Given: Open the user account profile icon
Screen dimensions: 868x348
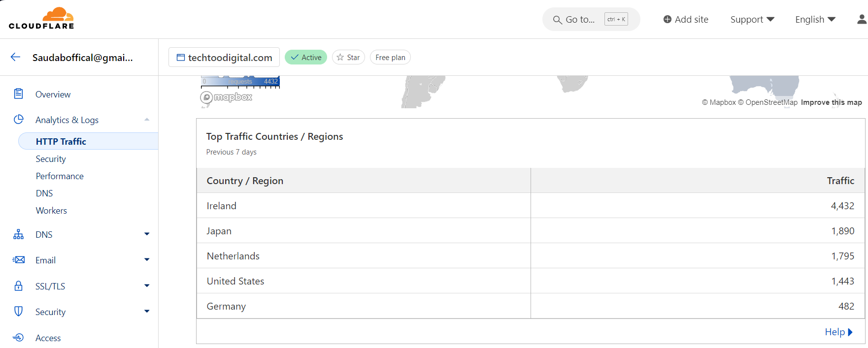Looking at the screenshot, I should (x=862, y=19).
